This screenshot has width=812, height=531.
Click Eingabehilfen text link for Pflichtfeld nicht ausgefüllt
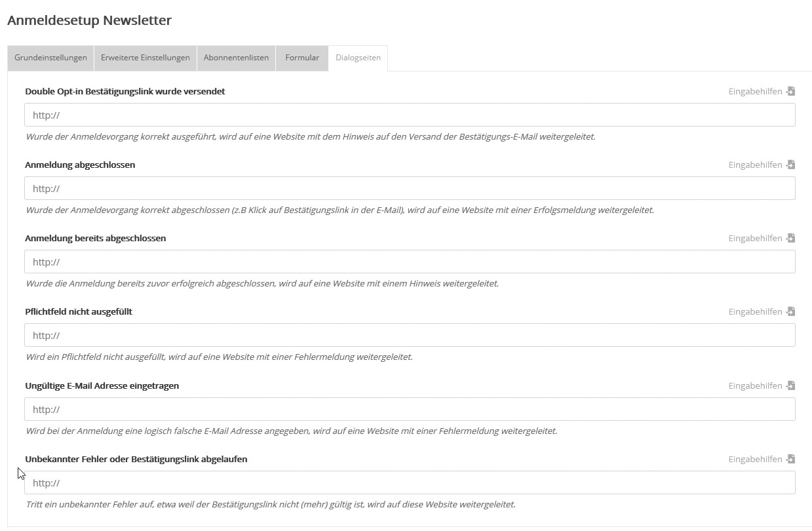pos(755,311)
